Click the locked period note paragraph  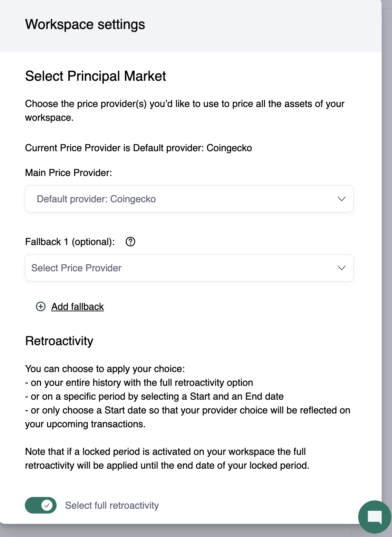pos(167,458)
